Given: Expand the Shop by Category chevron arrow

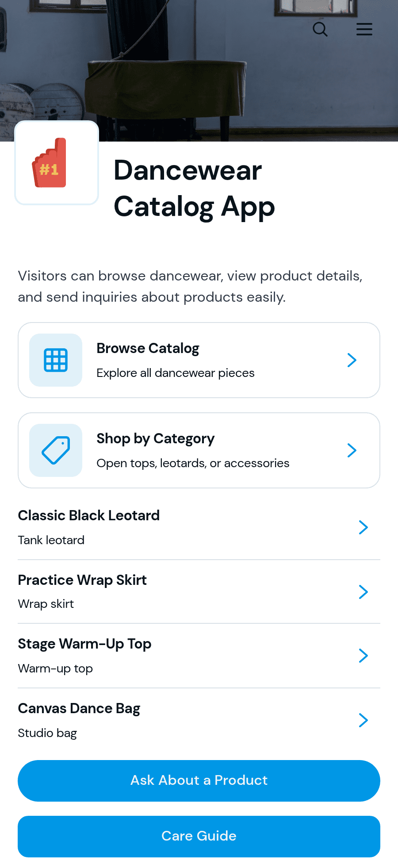Looking at the screenshot, I should point(352,450).
